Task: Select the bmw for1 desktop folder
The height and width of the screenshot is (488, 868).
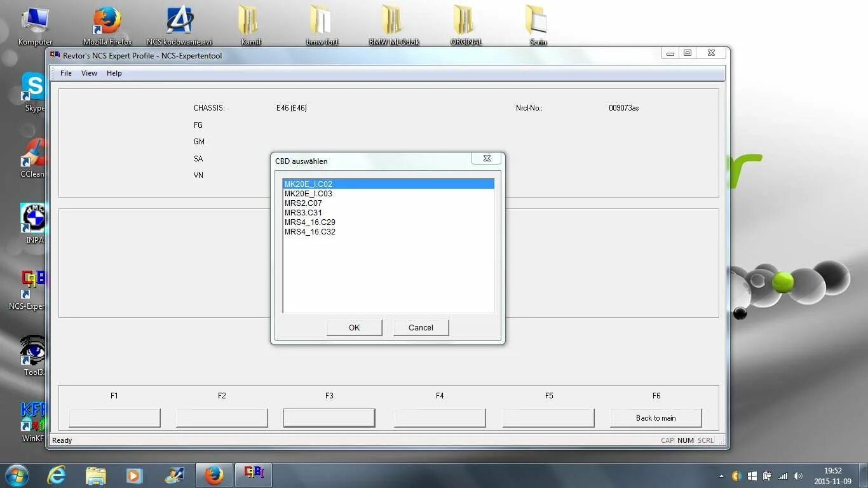Action: click(322, 25)
